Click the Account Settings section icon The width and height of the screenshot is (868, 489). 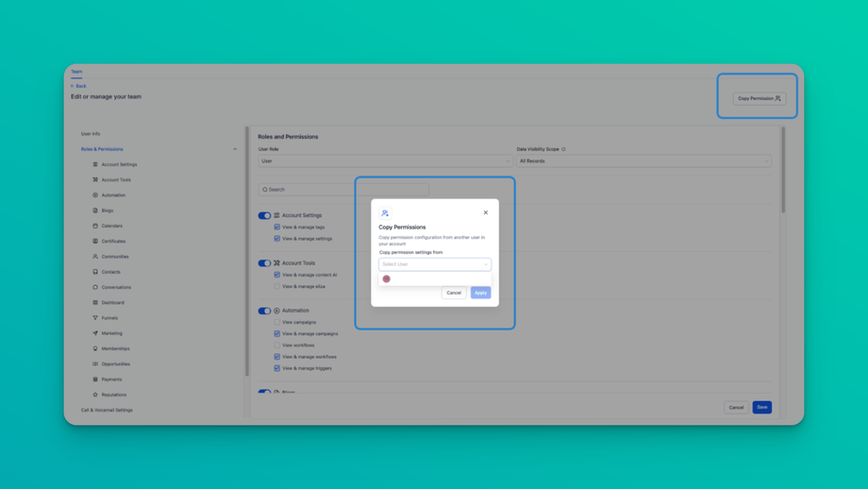[276, 215]
